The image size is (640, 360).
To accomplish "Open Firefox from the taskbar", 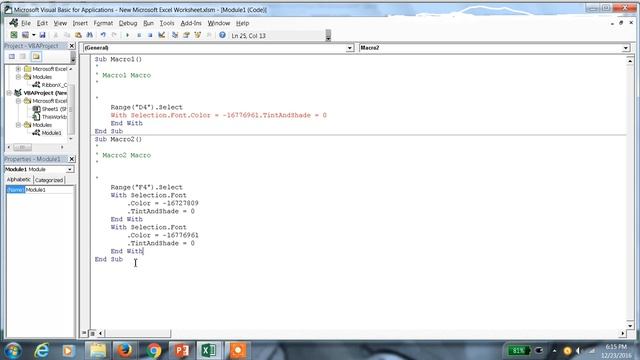I will [x=125, y=351].
